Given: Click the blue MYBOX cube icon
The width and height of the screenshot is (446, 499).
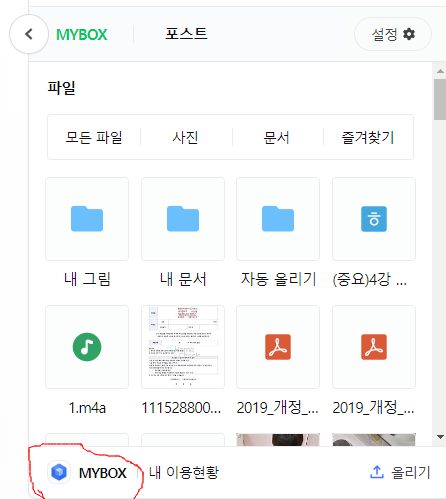Looking at the screenshot, I should pos(59,472).
